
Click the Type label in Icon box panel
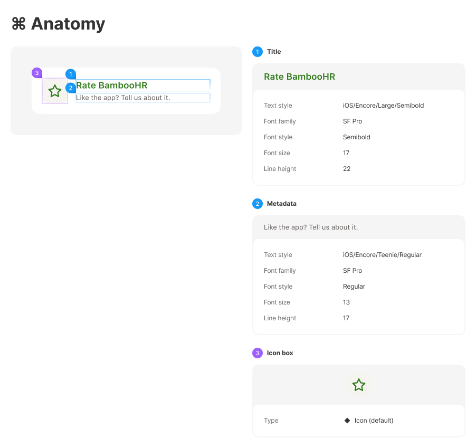[x=271, y=421]
